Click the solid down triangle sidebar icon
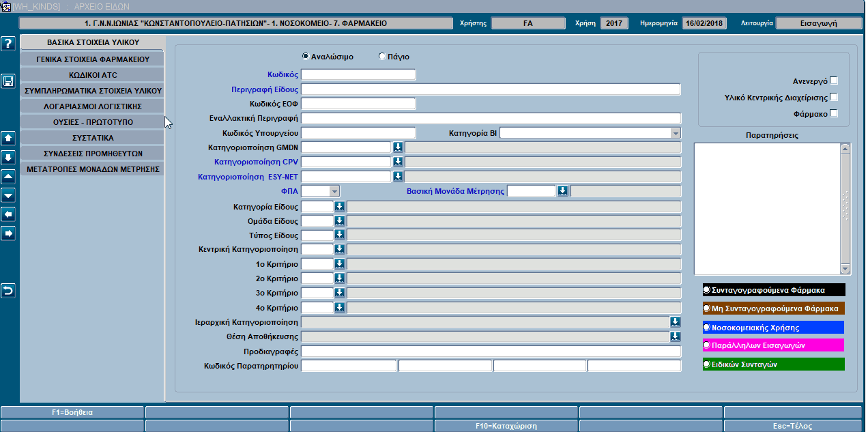The height and width of the screenshot is (432, 868). [x=8, y=195]
